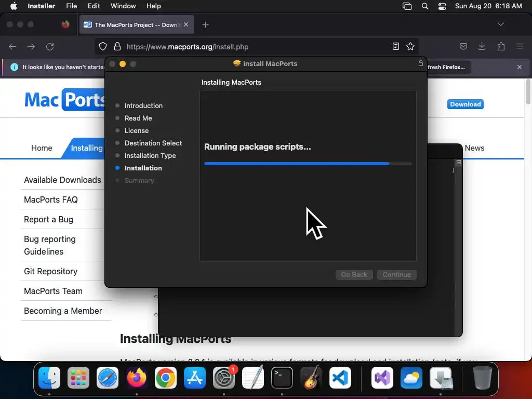Toggle Firefox reader view
The width and height of the screenshot is (532, 399).
(395, 46)
